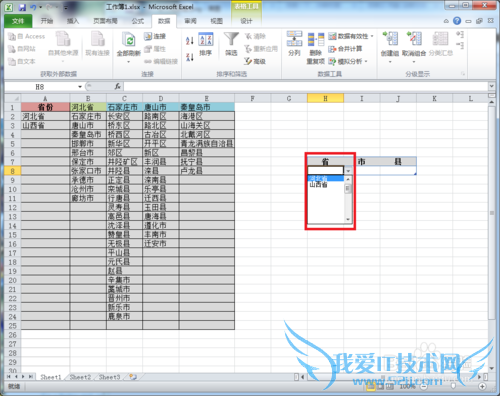
Task: Select row 8 header
Action: click(12, 171)
